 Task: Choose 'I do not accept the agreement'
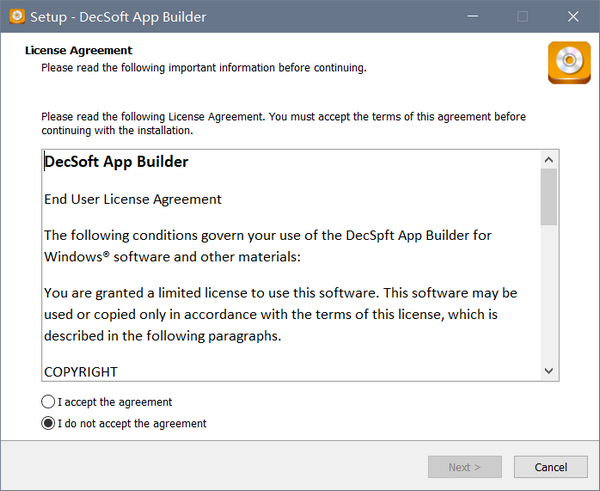[49, 423]
